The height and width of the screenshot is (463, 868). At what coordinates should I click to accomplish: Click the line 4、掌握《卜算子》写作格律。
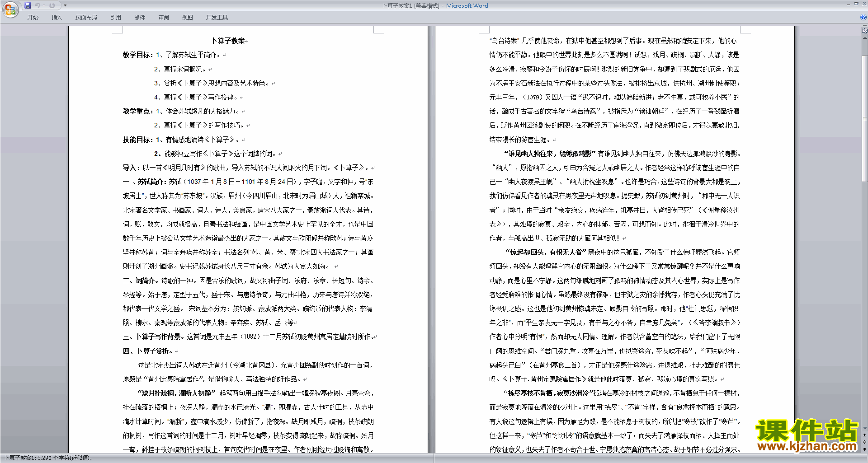tap(195, 97)
